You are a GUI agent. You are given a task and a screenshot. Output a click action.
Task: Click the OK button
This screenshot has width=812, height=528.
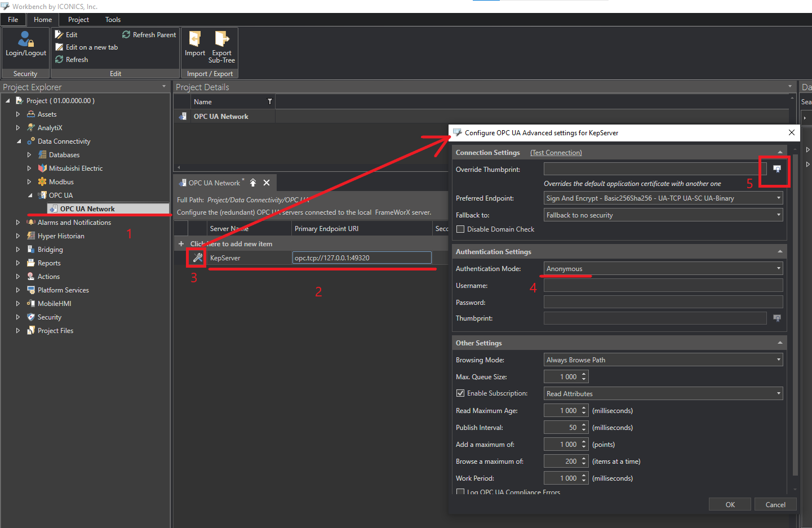coord(730,504)
